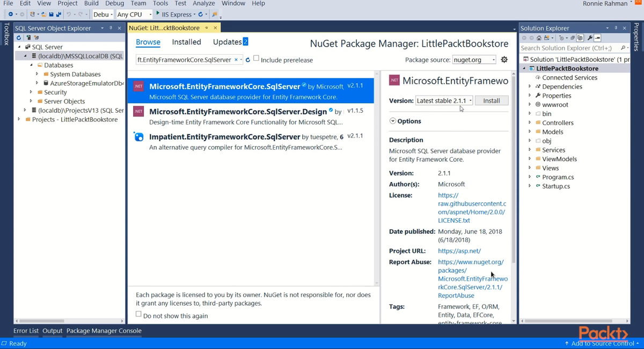Screen dimensions: 644x349
Task: Expand the Options section chevron
Action: tap(393, 121)
